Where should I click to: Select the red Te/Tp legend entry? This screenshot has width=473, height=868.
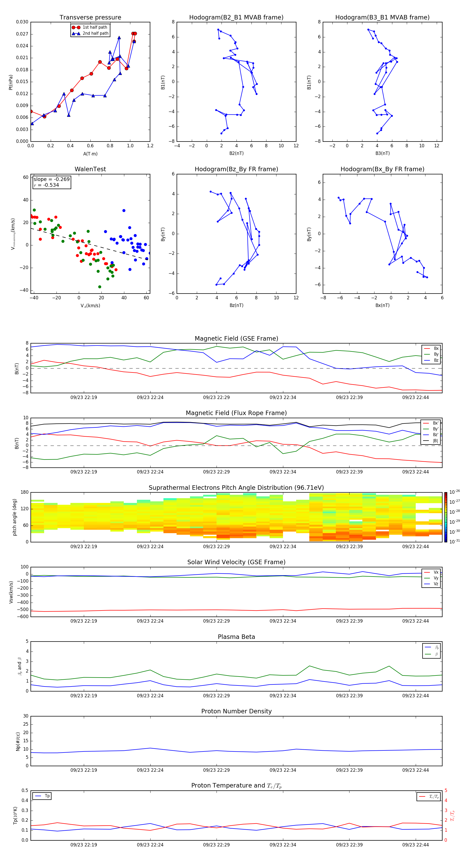429,796
